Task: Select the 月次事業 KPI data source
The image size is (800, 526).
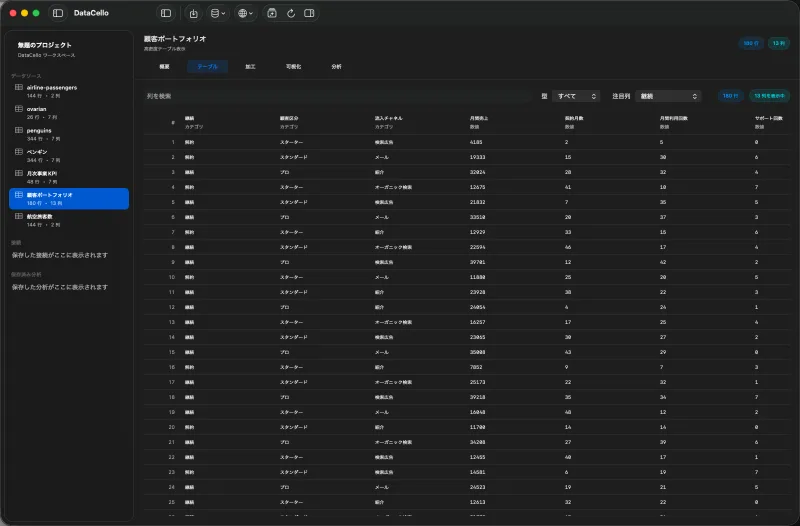Action: pyautogui.click(x=69, y=177)
